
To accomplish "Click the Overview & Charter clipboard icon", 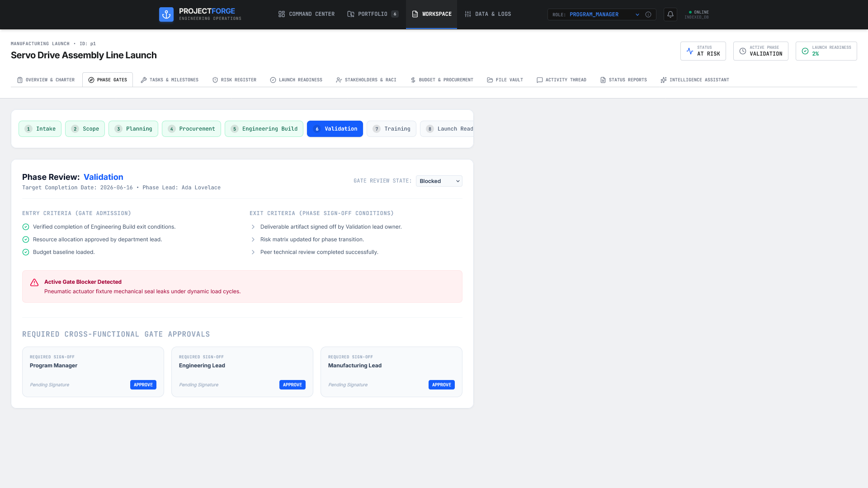I will pyautogui.click(x=20, y=80).
